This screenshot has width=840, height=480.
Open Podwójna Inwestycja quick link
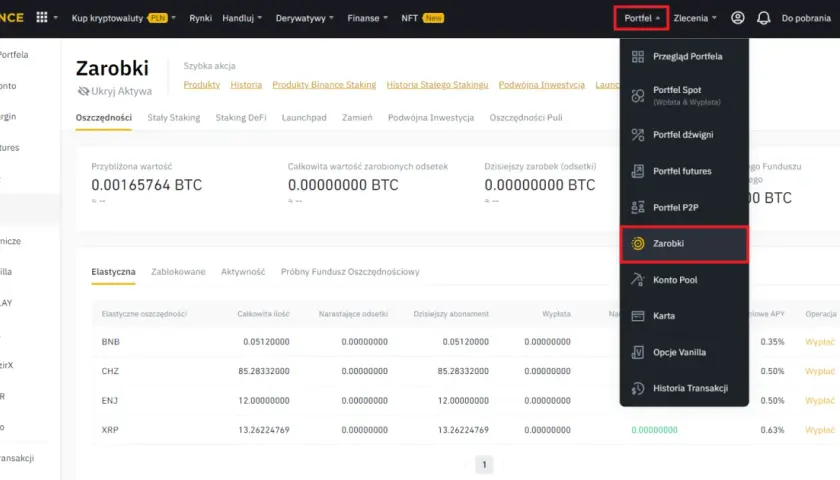pyautogui.click(x=542, y=85)
